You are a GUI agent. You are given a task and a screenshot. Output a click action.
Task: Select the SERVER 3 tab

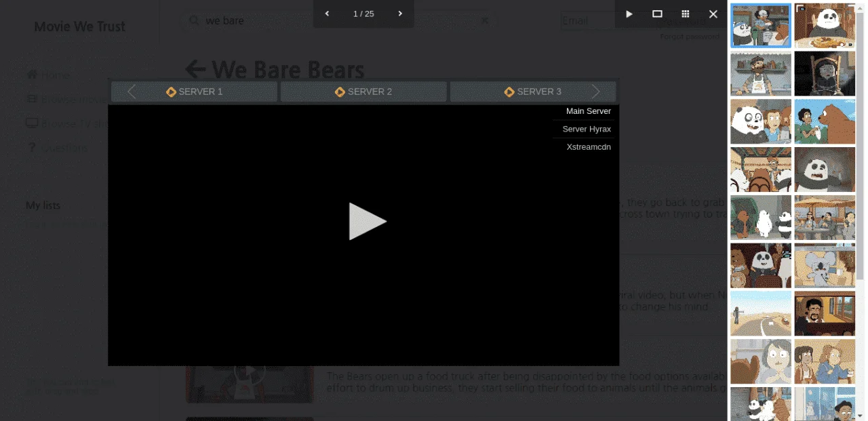coord(533,92)
